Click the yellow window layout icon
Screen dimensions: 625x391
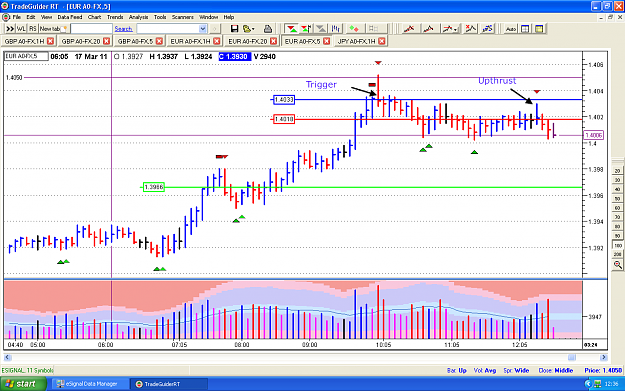pos(539,29)
